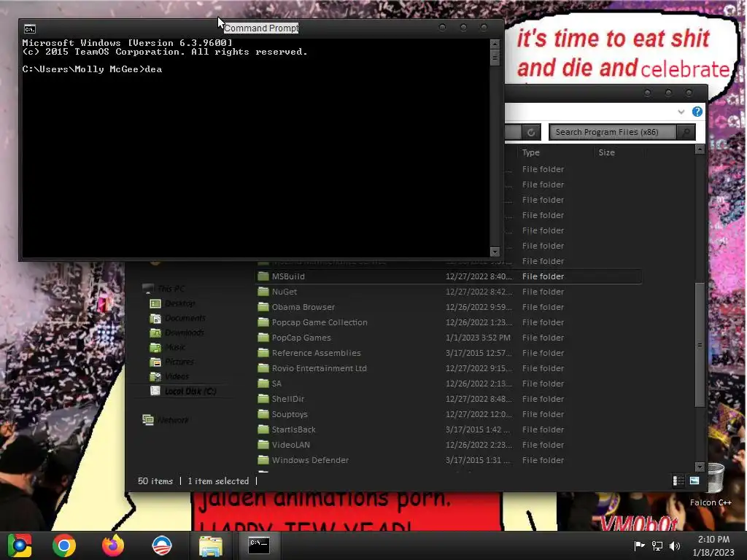Select the Souptoys folder

449,414
